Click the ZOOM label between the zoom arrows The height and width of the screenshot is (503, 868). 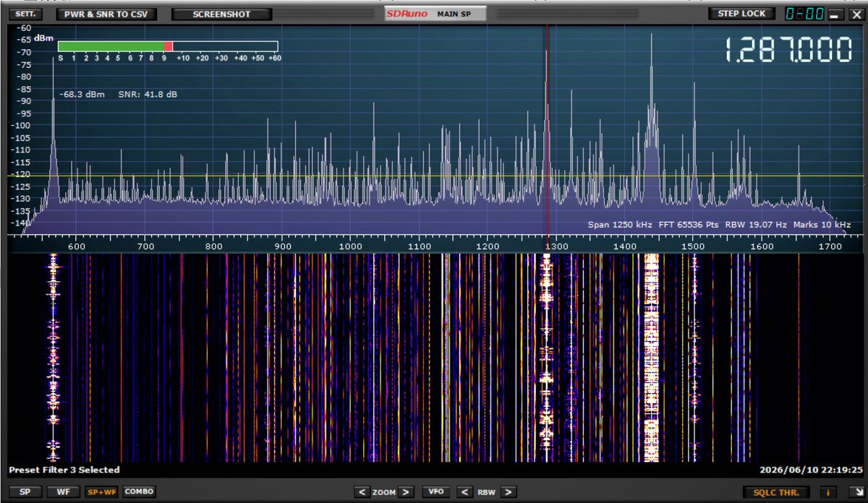(x=384, y=492)
